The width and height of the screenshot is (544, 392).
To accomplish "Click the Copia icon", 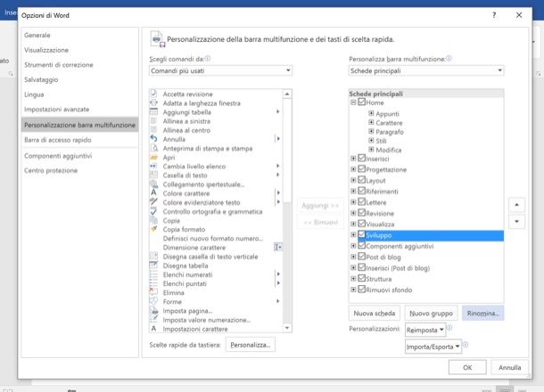I will [x=153, y=220].
